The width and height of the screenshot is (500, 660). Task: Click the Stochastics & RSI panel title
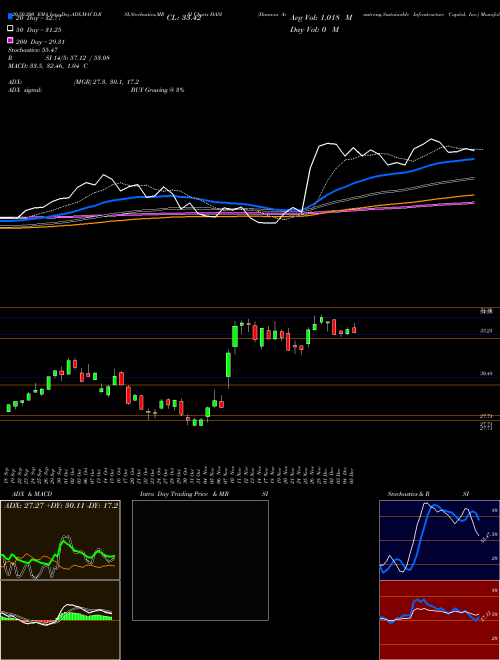click(x=428, y=494)
